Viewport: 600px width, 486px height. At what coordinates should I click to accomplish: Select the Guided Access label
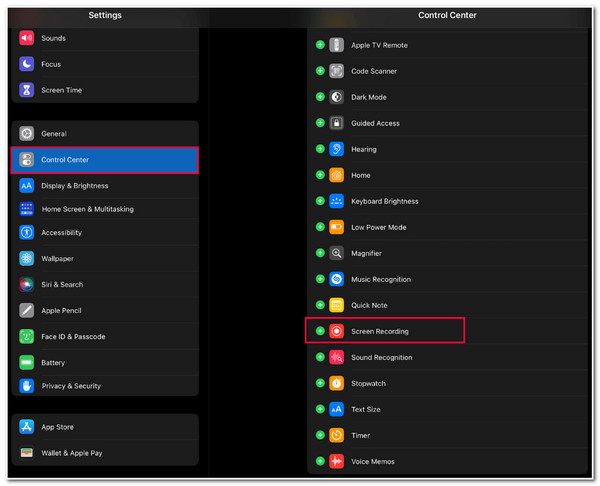(375, 123)
